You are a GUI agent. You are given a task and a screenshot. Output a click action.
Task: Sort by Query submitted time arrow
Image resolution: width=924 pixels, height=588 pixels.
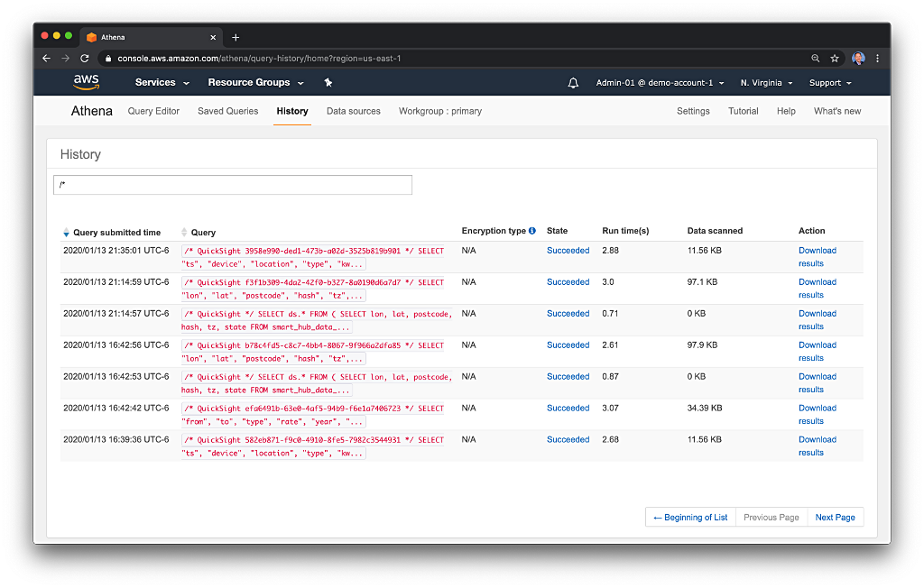pos(66,233)
